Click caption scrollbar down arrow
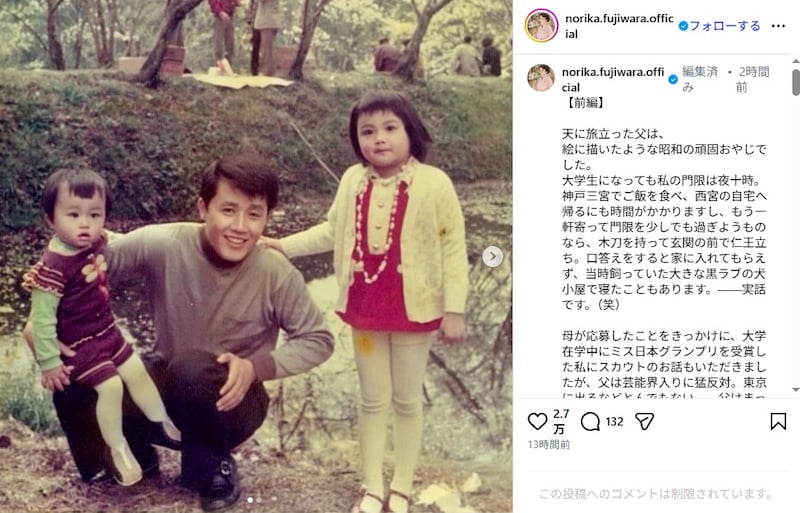The image size is (800, 513). (795, 389)
